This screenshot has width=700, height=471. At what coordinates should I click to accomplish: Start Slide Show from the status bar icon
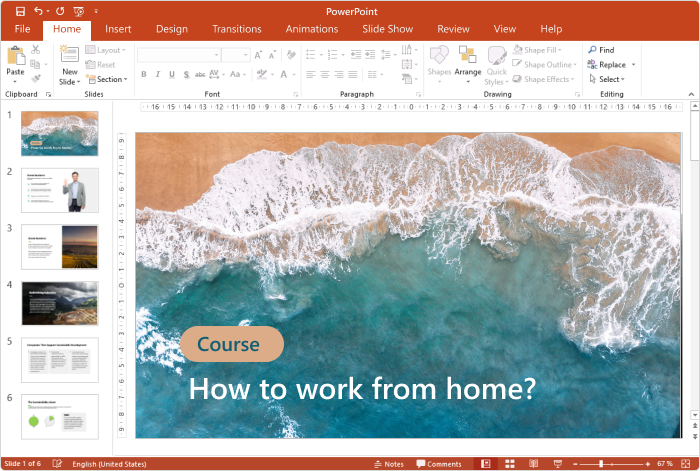558,463
